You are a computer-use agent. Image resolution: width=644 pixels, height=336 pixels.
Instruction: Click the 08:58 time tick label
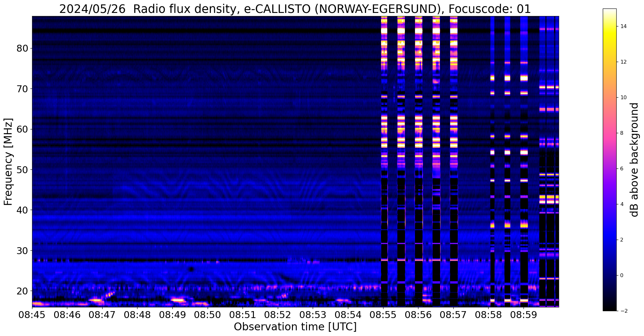click(489, 314)
